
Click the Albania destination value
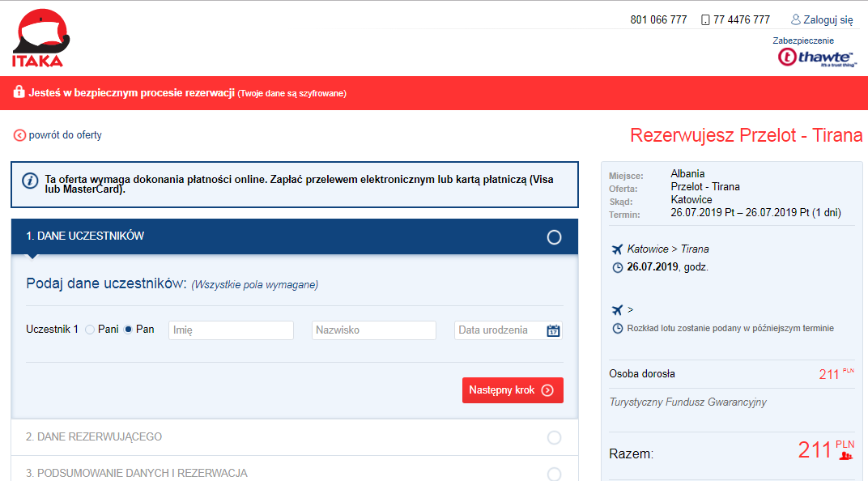pos(687,174)
